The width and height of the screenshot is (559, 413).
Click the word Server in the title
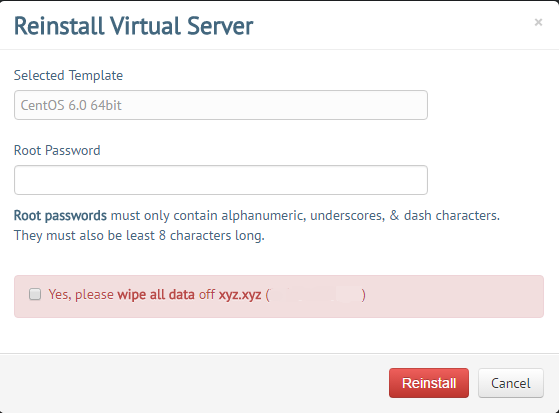220,26
